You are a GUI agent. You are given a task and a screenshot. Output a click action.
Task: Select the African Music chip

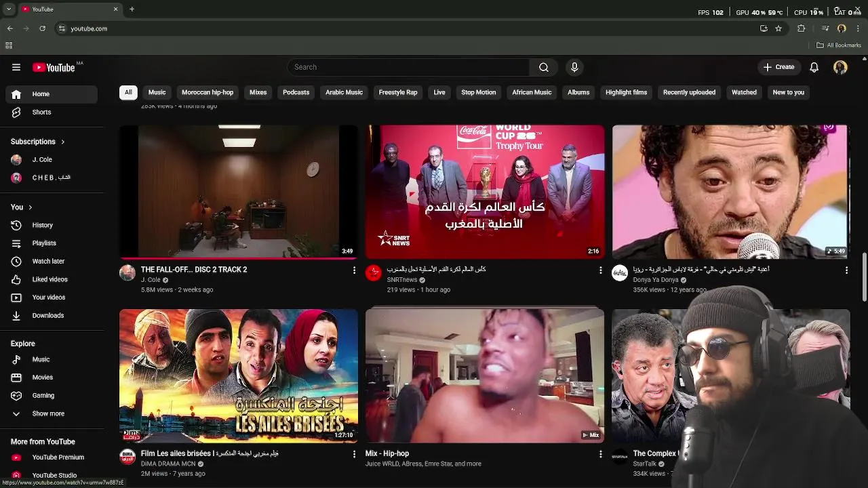[x=532, y=92]
